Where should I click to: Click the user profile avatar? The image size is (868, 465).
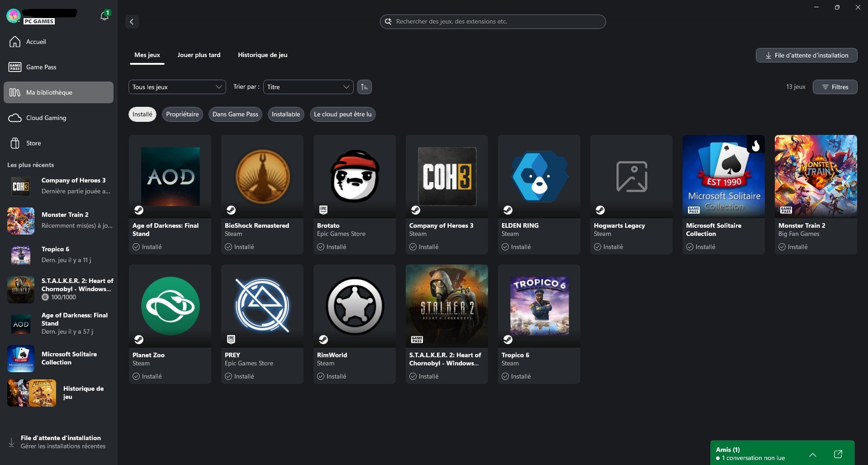pyautogui.click(x=14, y=16)
